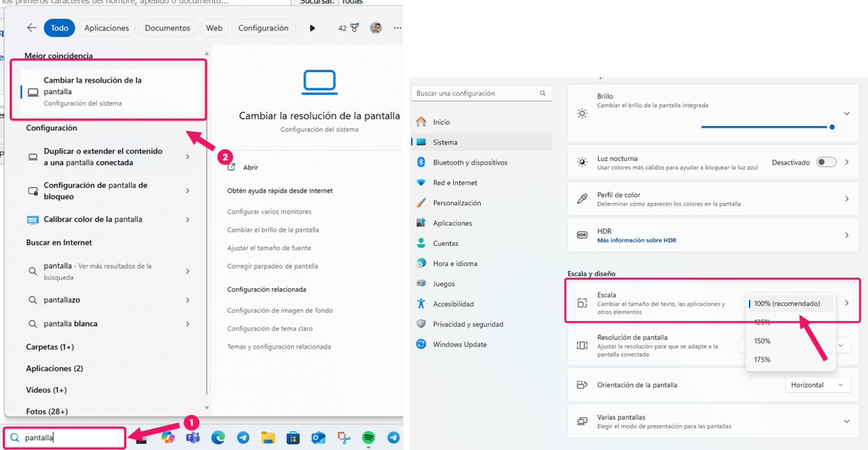The image size is (868, 450).
Task: Switch to the Aplicaciones search tab
Action: click(107, 28)
